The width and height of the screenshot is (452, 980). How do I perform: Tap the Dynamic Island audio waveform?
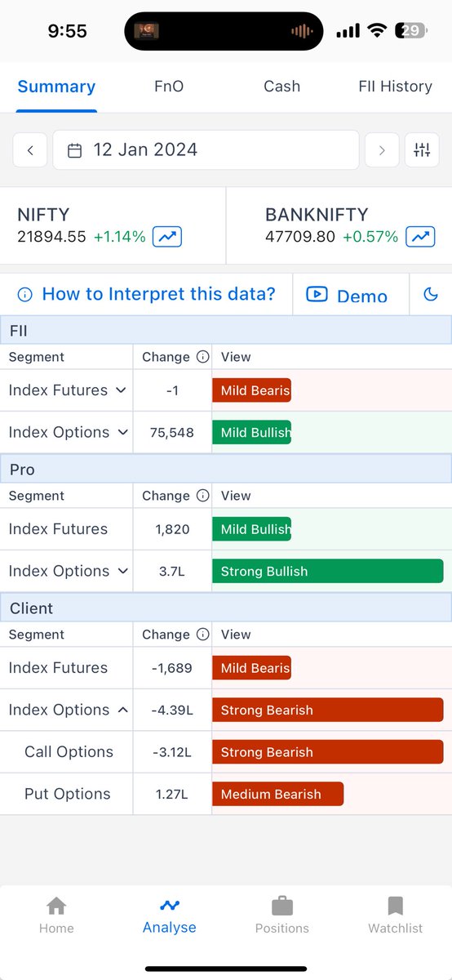point(302,31)
